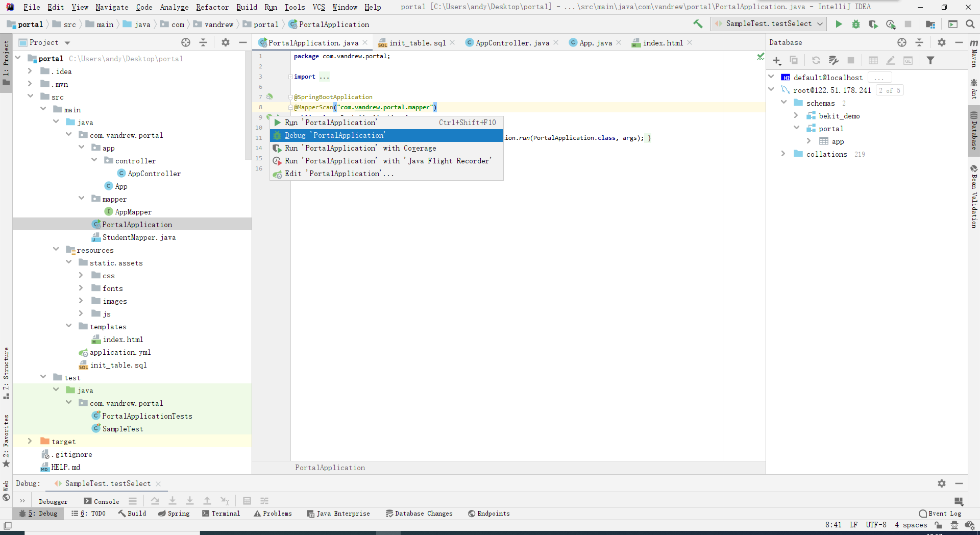Image resolution: width=980 pixels, height=535 pixels.
Task: Select AppMapper in the project tree
Action: coord(133,212)
